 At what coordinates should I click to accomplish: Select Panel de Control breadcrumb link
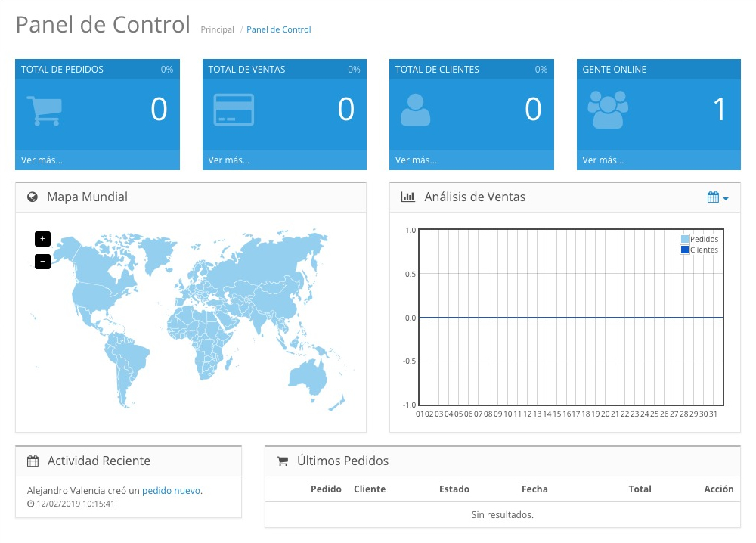278,30
